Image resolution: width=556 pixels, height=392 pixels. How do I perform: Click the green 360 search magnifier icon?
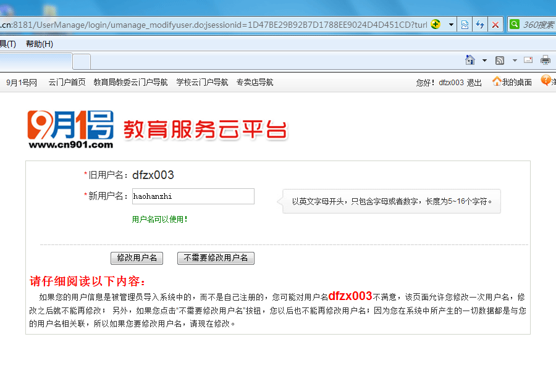[x=514, y=25]
